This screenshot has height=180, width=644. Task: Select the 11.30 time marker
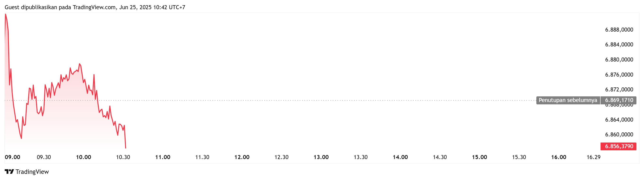pos(202,157)
